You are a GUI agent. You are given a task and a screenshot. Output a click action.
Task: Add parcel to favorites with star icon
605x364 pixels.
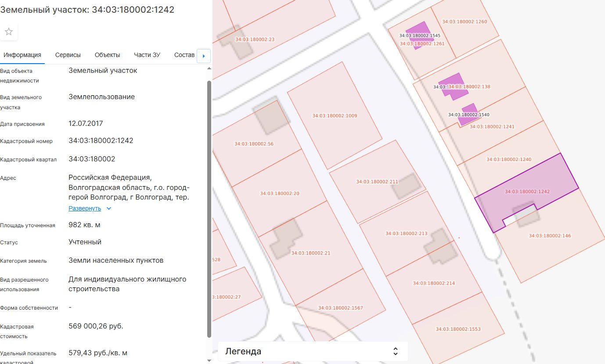click(x=9, y=32)
